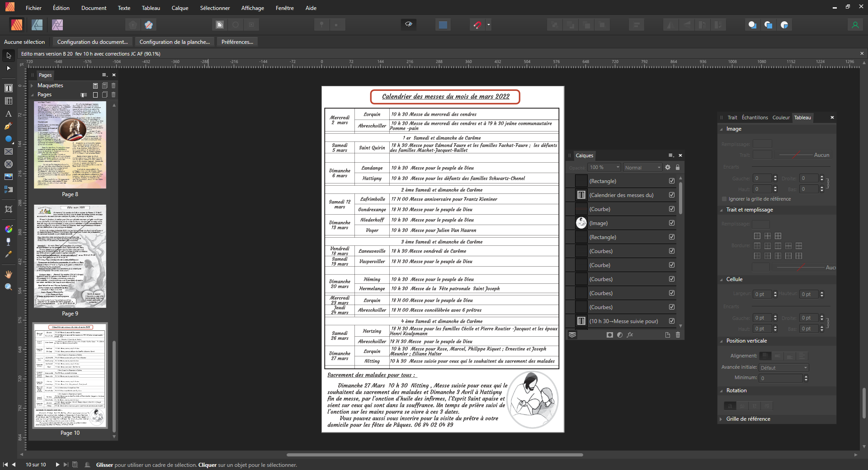Open layer effects fx icon in Calques

point(630,335)
